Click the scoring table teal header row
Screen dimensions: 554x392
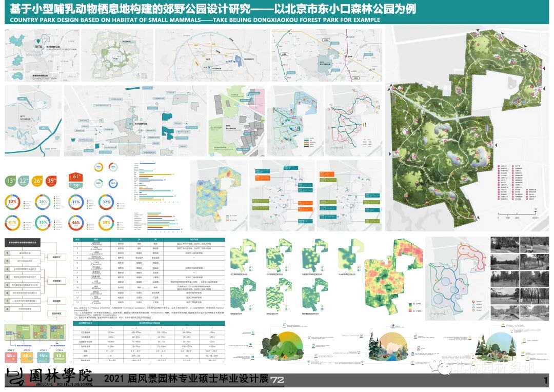[x=149, y=323]
